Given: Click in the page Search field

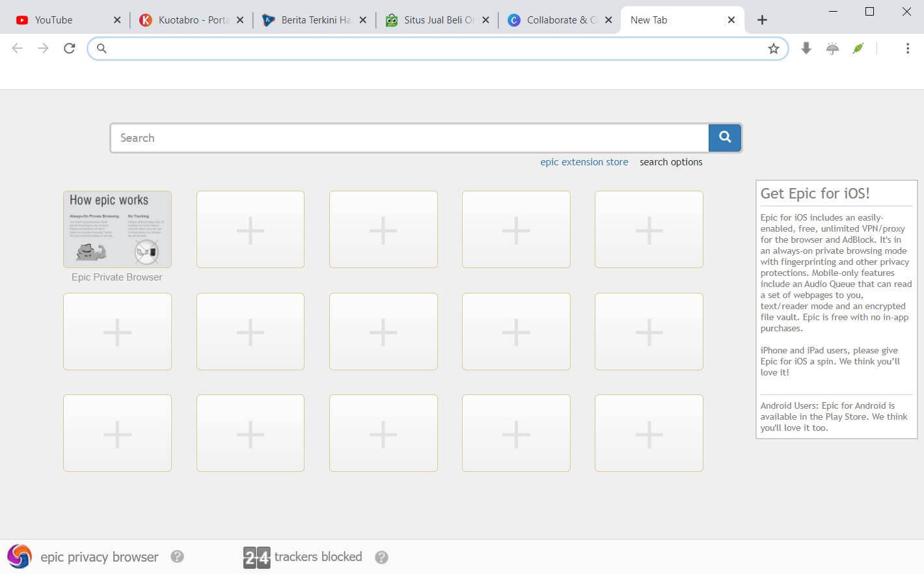Looking at the screenshot, I should pos(410,138).
